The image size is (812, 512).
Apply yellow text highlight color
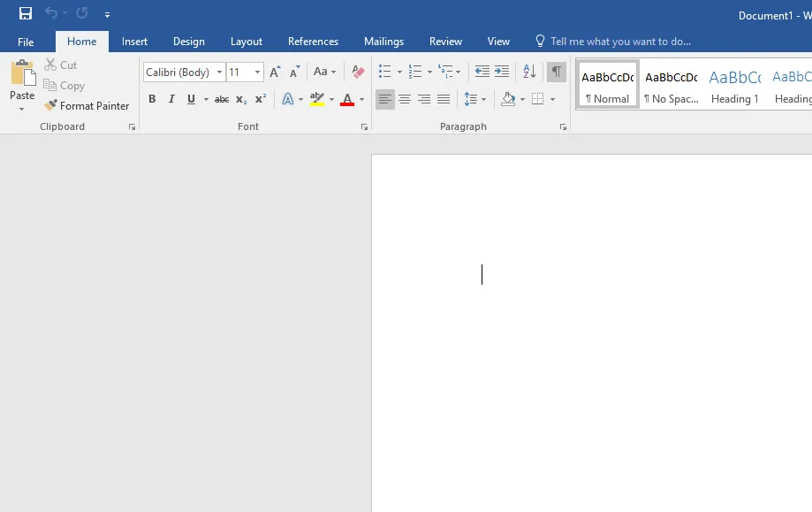317,99
